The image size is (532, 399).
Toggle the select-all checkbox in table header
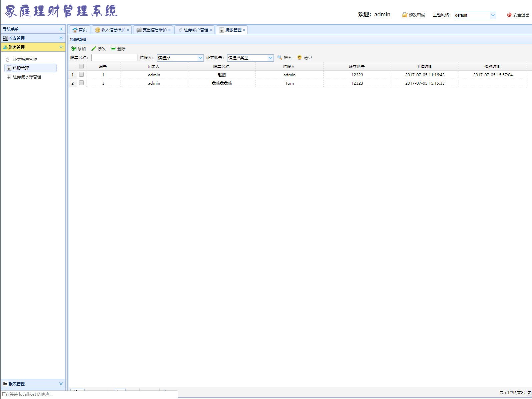pos(81,66)
